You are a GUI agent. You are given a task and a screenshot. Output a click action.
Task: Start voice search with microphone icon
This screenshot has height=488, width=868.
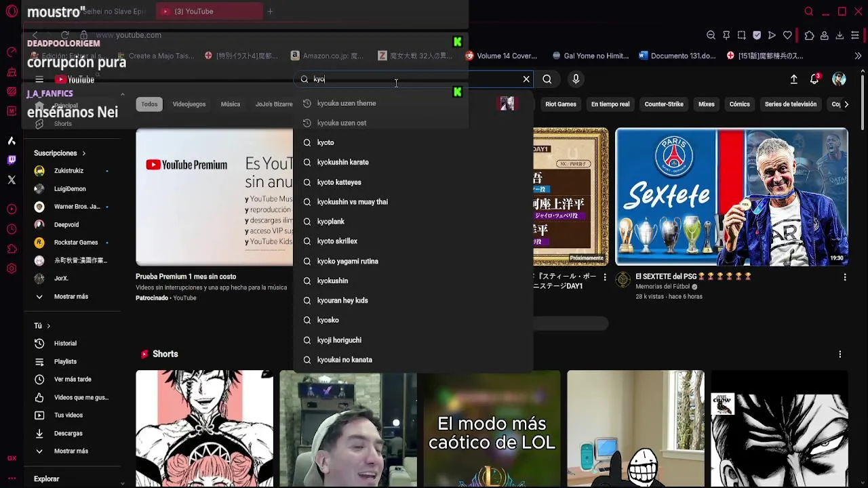576,79
